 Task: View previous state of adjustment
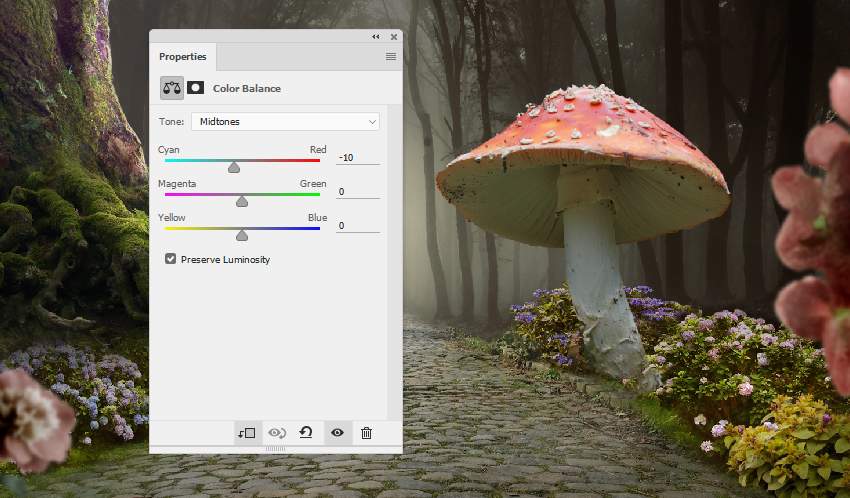pyautogui.click(x=276, y=432)
